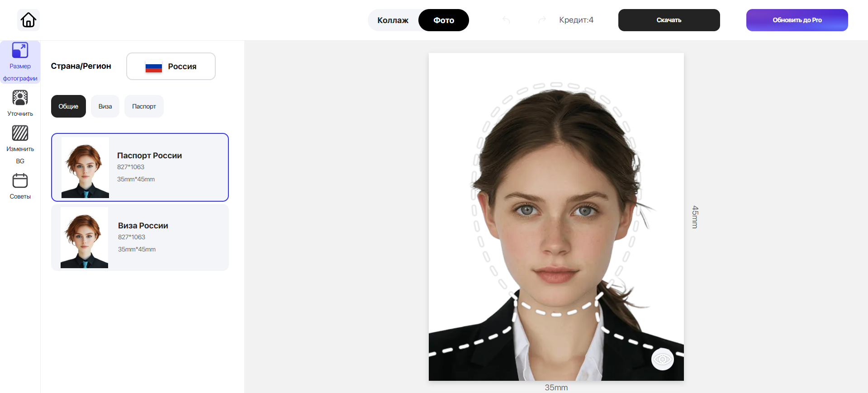The width and height of the screenshot is (868, 393).
Task: Switch to Коллаж mode
Action: [393, 20]
